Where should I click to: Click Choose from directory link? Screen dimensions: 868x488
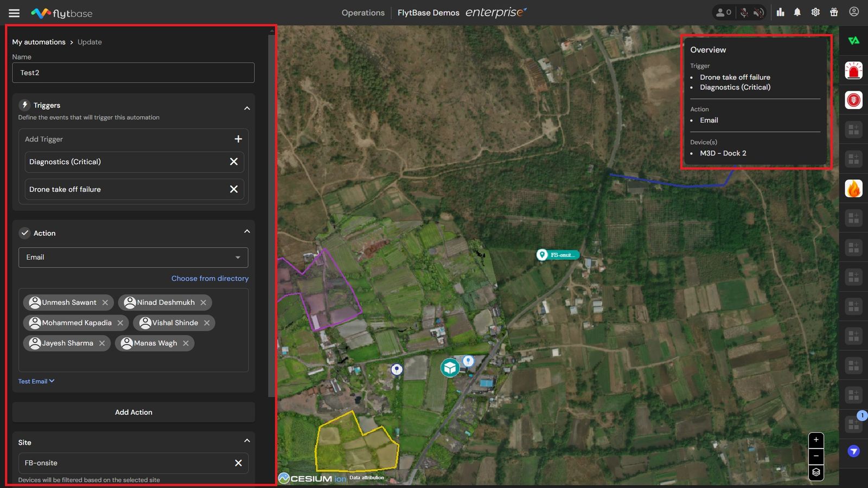(210, 278)
